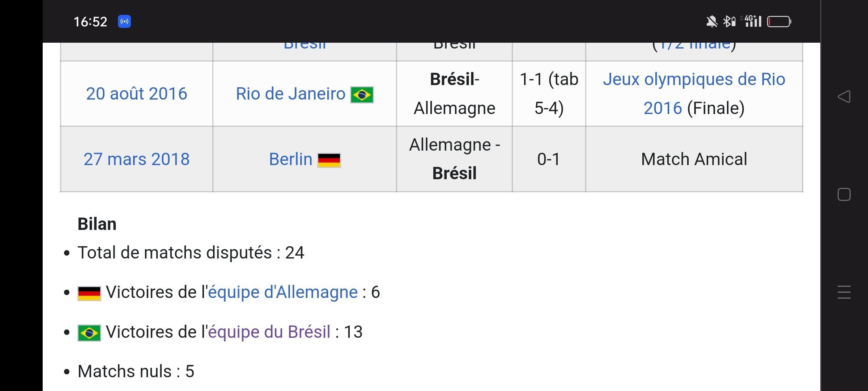Tap the clock showing 16:52
The image size is (868, 391).
point(90,22)
